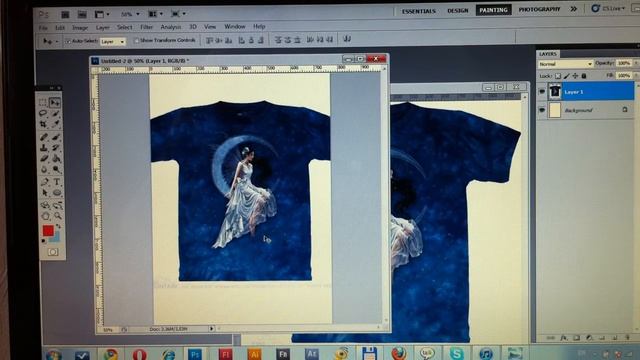This screenshot has height=360, width=640.
Task: Swap foreground and background colors
Action: (58, 226)
